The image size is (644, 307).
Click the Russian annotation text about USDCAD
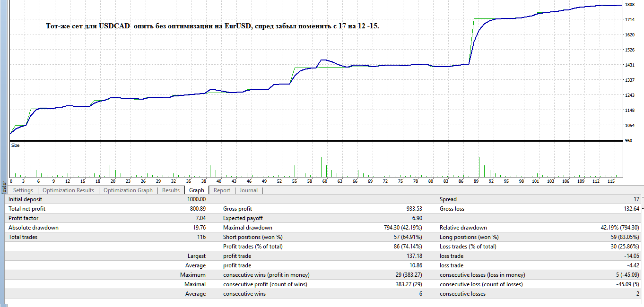[x=212, y=26]
